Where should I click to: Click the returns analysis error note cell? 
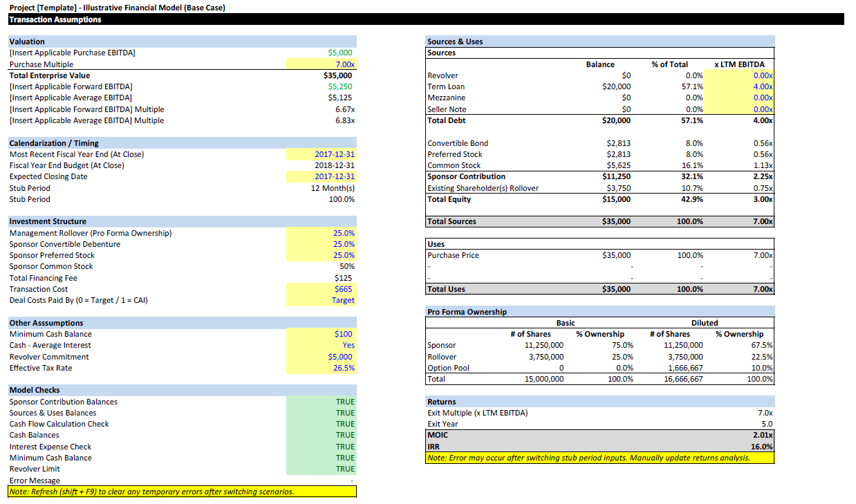pos(600,458)
